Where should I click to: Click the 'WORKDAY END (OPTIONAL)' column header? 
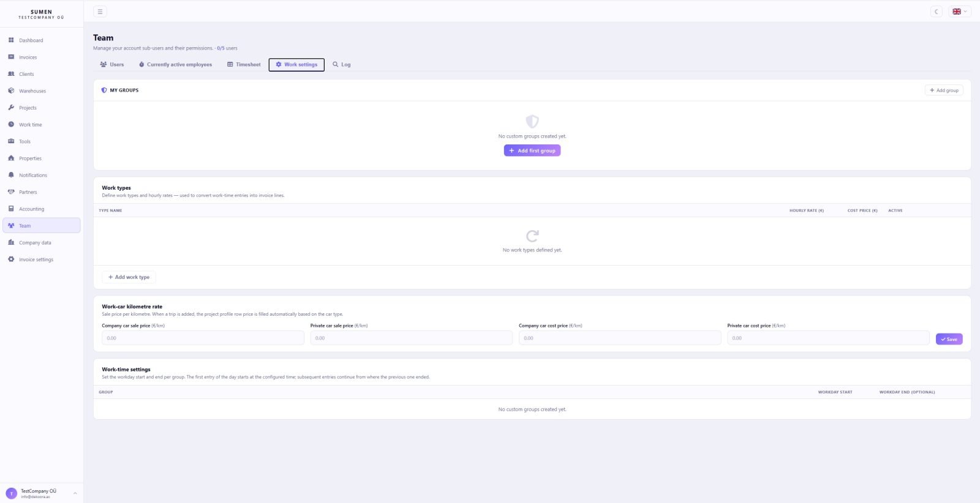[907, 392]
